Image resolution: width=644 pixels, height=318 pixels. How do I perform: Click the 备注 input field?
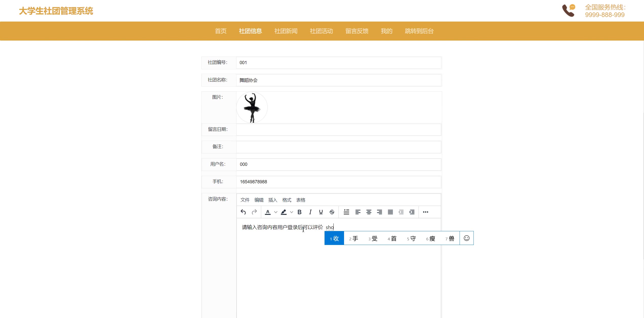338,147
